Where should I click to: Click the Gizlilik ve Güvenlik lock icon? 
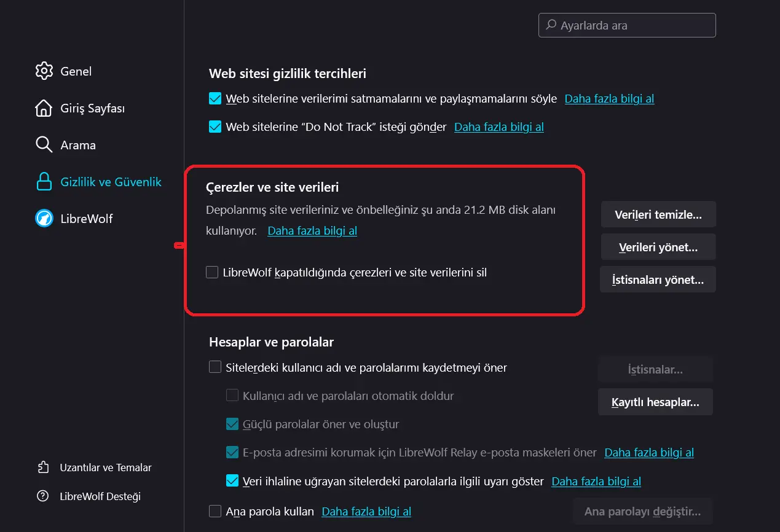click(x=44, y=182)
